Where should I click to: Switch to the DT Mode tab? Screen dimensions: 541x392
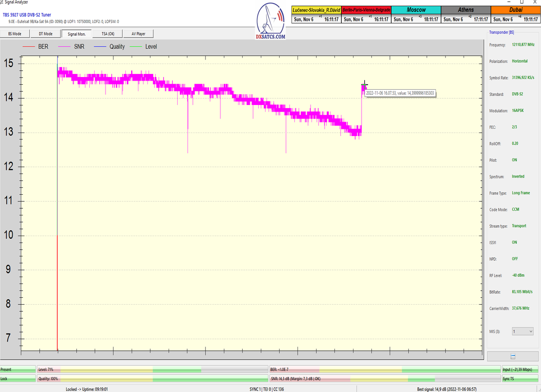click(46, 34)
